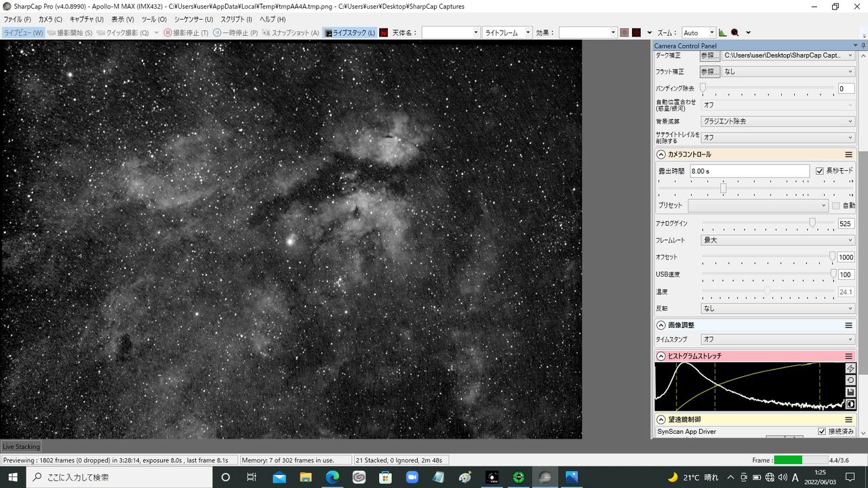The image size is (868, 488).
Task: Open the ライトフレーム frame type dropdown
Action: coord(507,33)
